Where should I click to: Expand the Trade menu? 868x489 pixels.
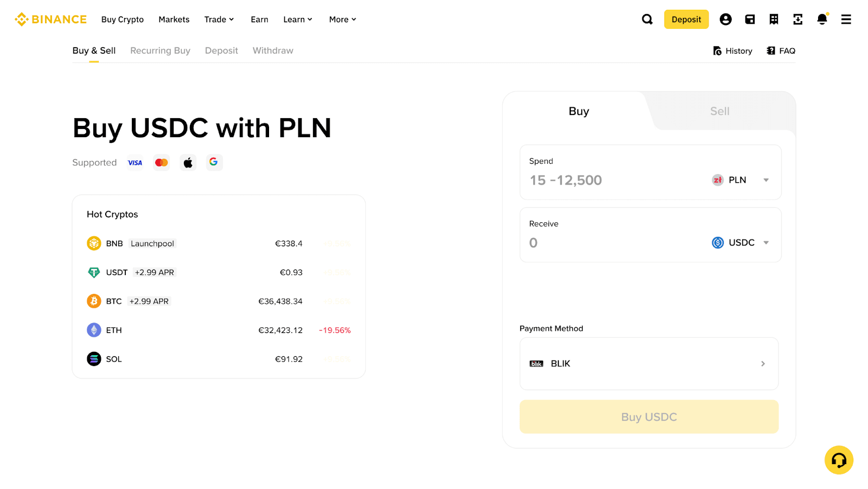coord(219,20)
